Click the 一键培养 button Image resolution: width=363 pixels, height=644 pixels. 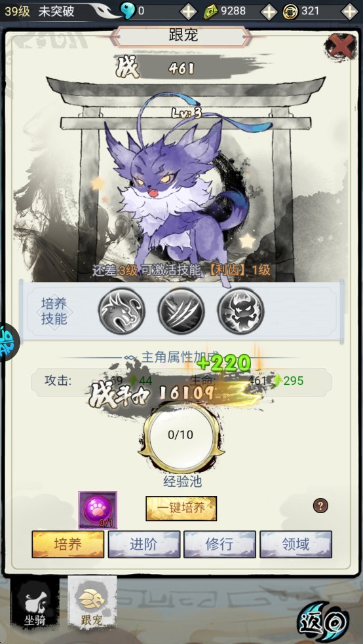pos(181,509)
